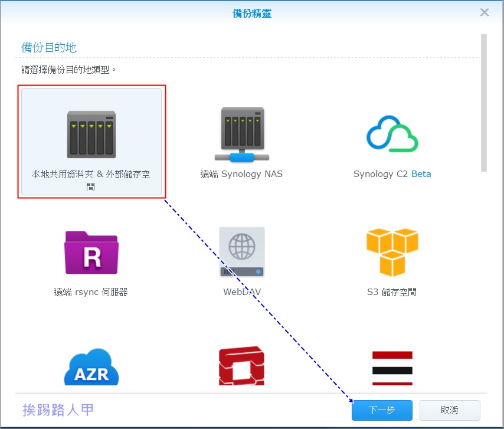Click the 'S3 儲存空間' label
The width and height of the screenshot is (504, 429).
tap(392, 292)
